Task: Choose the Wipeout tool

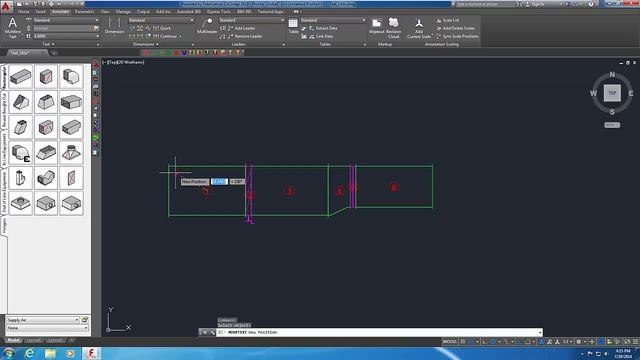Action: (376, 27)
